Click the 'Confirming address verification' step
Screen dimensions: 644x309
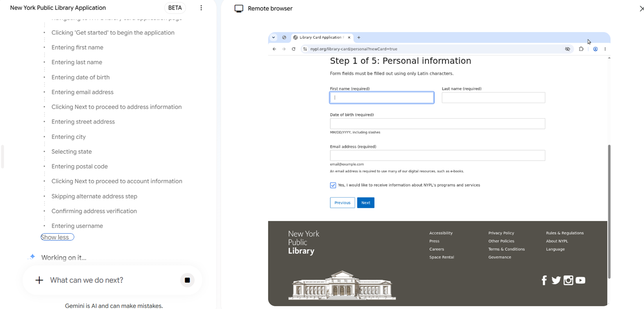click(94, 211)
